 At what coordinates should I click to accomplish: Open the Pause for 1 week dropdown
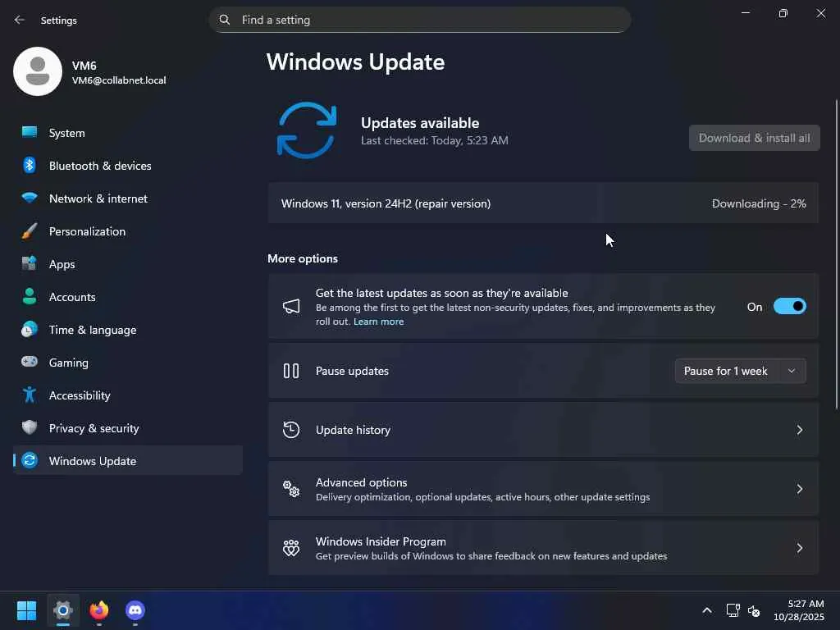(x=741, y=371)
